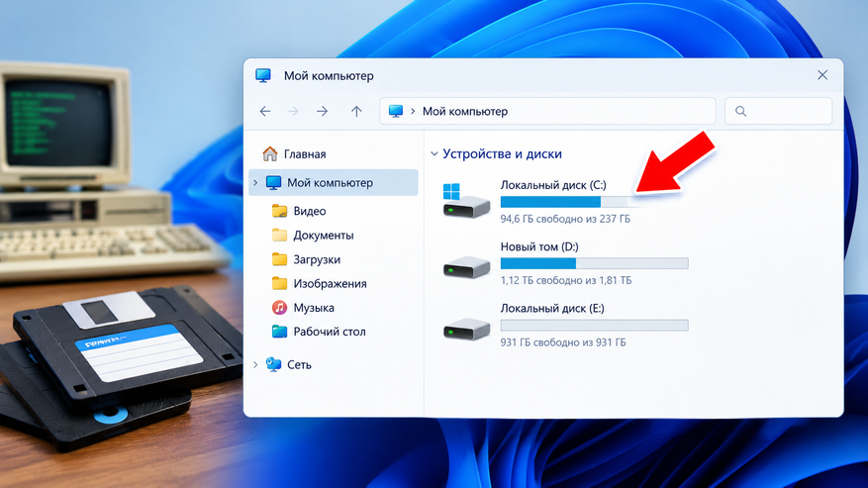Image resolution: width=868 pixels, height=488 pixels.
Task: Expand the Сеть tree node
Action: [x=255, y=364]
